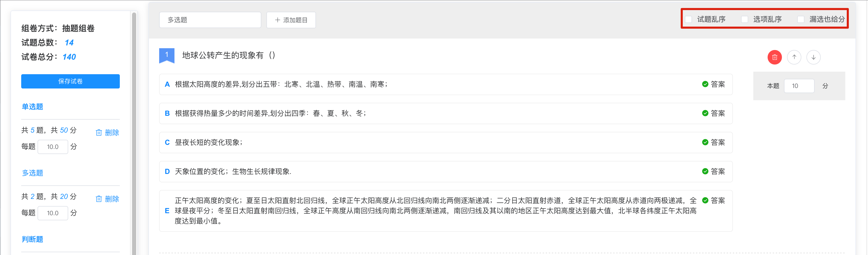Click 答案 label of option A
The image size is (868, 255).
718,84
